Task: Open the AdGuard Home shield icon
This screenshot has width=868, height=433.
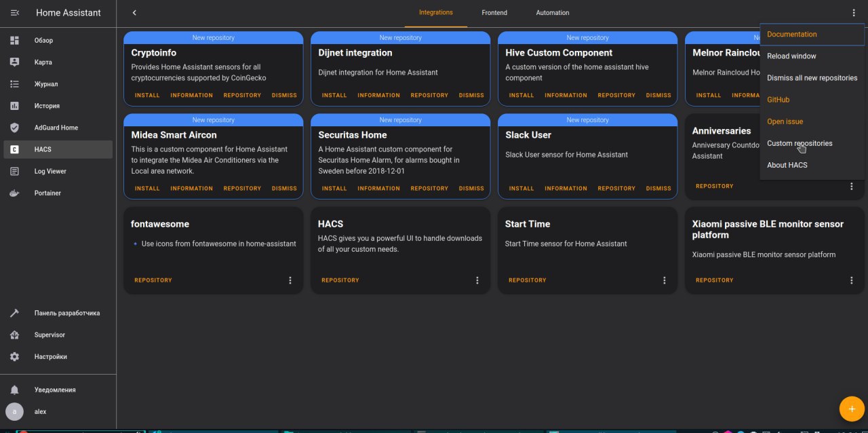Action: click(x=15, y=128)
